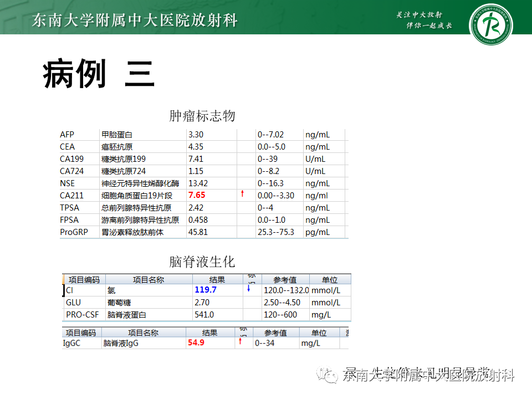
Task: Click the 葡萄糖 item name
Action: click(119, 303)
